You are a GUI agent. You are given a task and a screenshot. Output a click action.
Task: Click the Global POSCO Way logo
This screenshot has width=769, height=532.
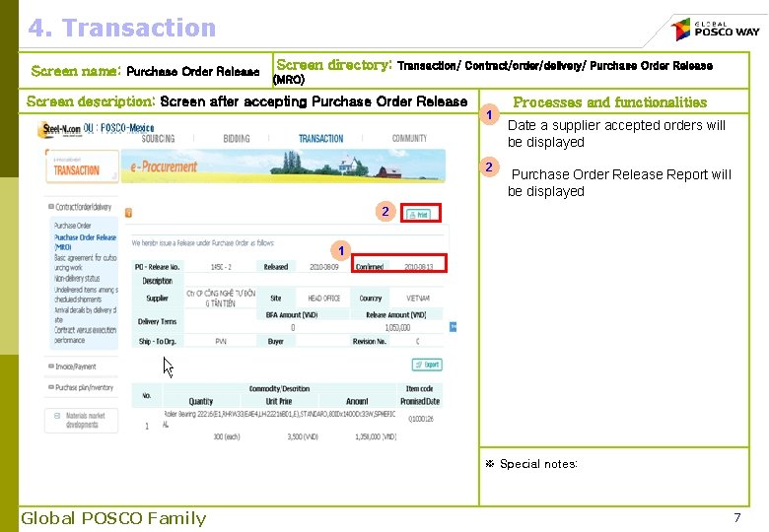(716, 29)
